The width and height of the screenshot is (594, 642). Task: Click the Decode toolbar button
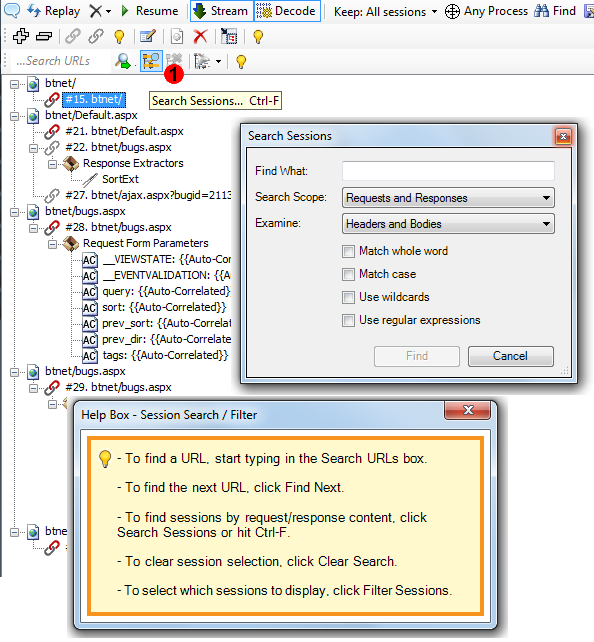click(x=287, y=11)
